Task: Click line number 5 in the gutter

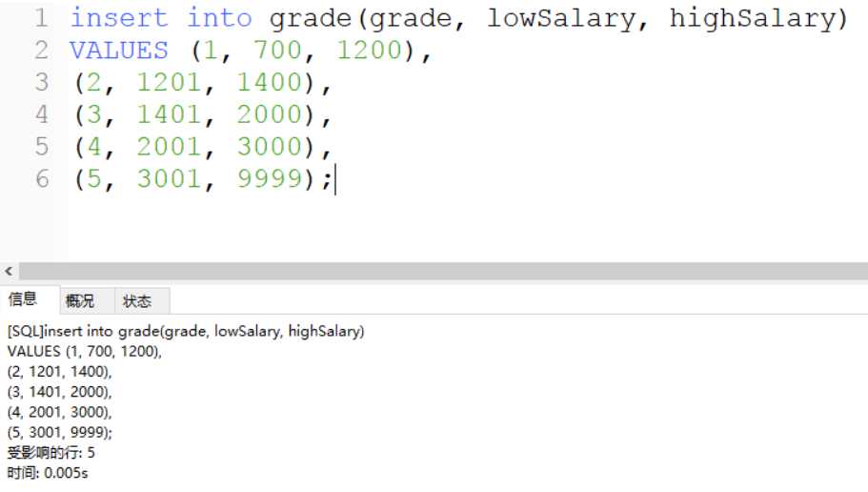Action: (x=42, y=147)
